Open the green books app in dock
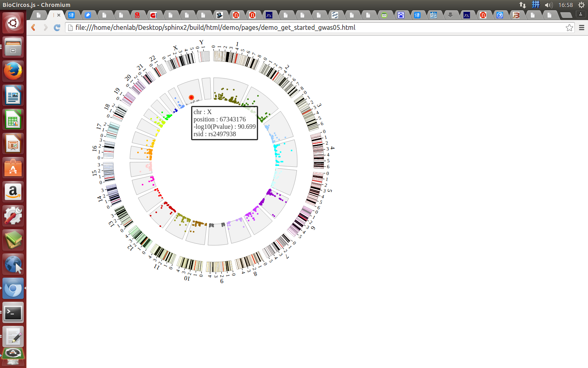The height and width of the screenshot is (368, 588). point(13,240)
